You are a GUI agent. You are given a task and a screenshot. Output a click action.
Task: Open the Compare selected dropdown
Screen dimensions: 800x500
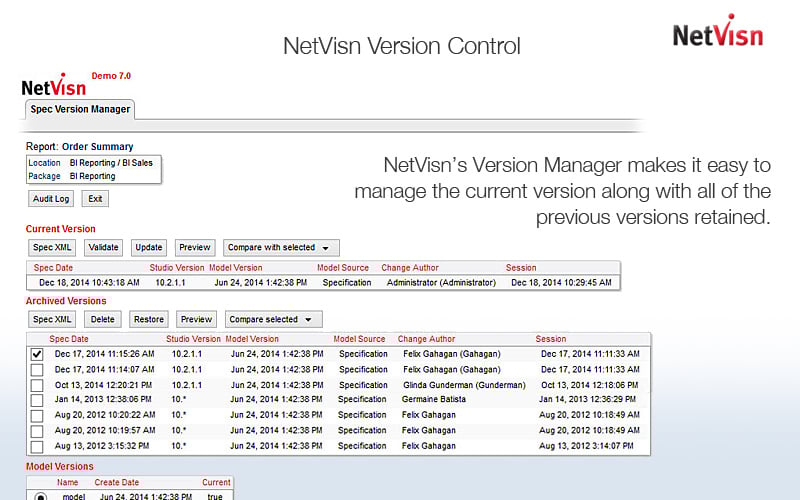pyautogui.click(x=273, y=319)
